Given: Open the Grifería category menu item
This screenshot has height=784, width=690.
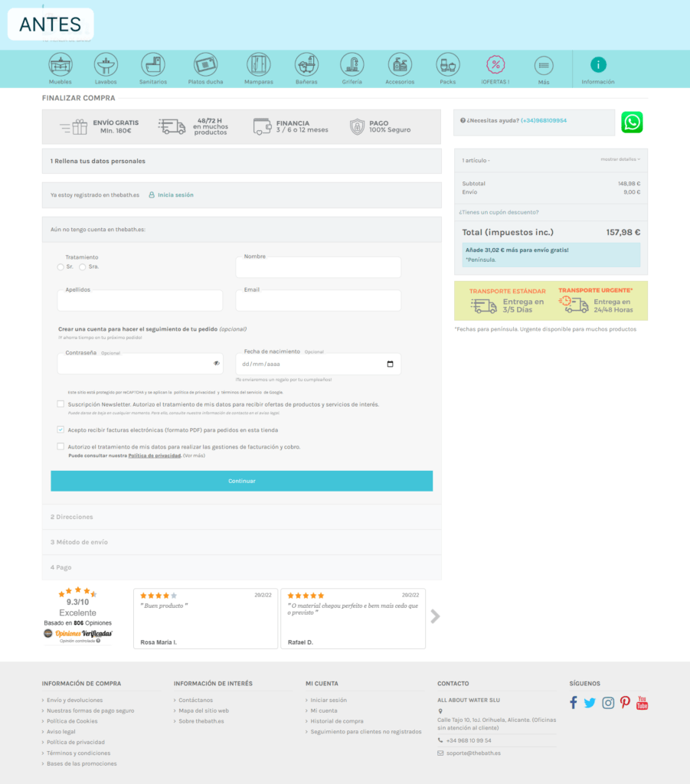Looking at the screenshot, I should pyautogui.click(x=352, y=65).
